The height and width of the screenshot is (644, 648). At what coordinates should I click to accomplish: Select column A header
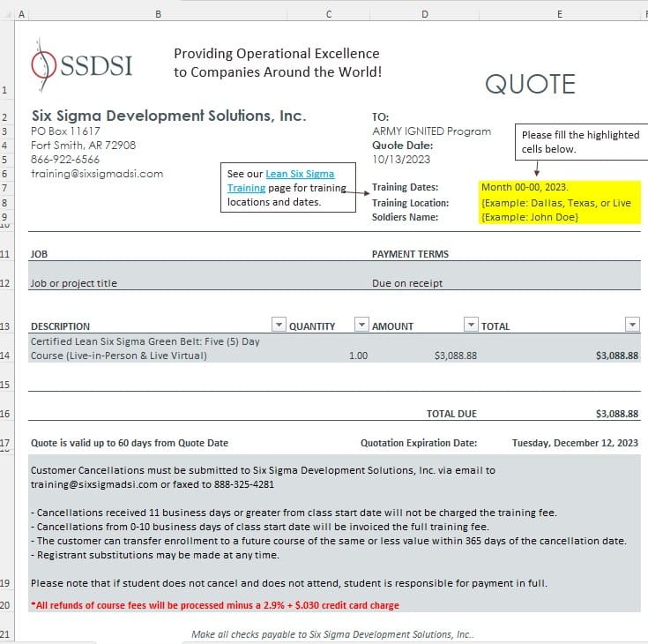(x=21, y=14)
